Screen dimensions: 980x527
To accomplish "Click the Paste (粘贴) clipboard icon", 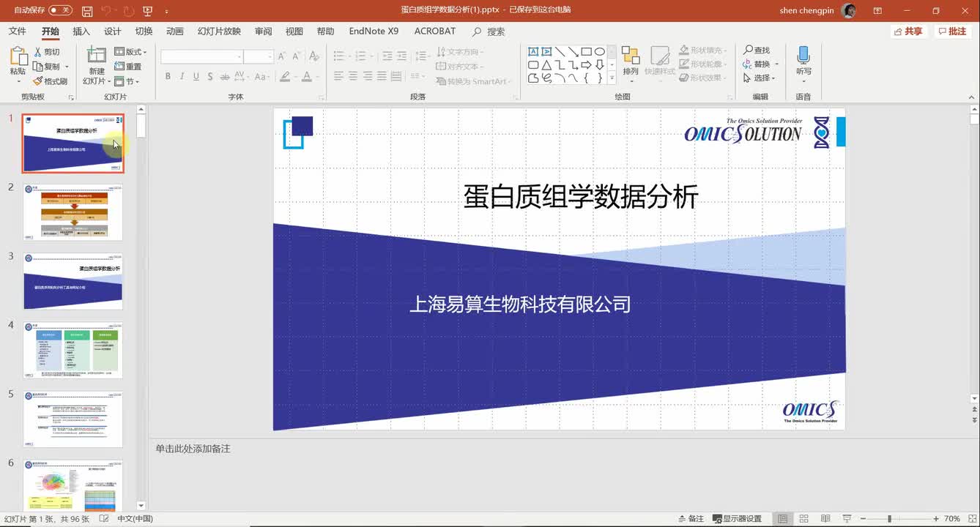I will coord(18,57).
